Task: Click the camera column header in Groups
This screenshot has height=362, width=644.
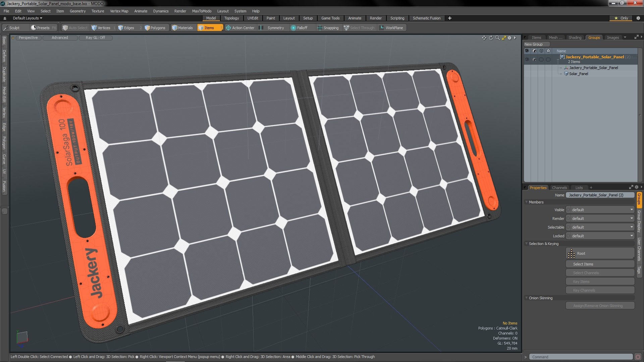Action: tap(534, 51)
